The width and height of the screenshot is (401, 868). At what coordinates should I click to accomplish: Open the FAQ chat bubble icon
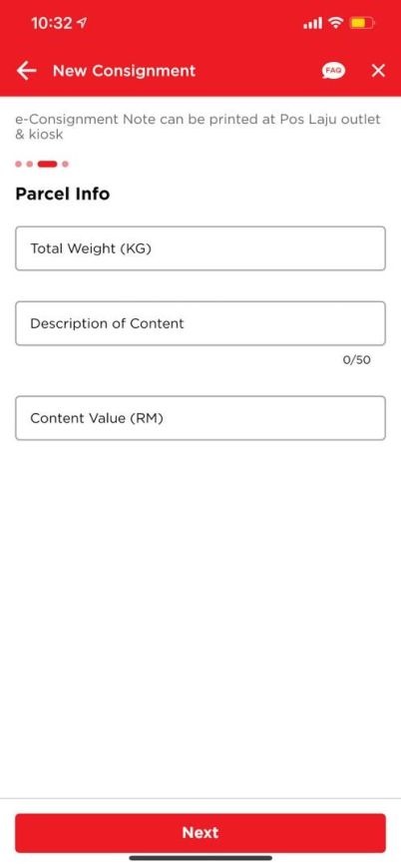coord(333,70)
